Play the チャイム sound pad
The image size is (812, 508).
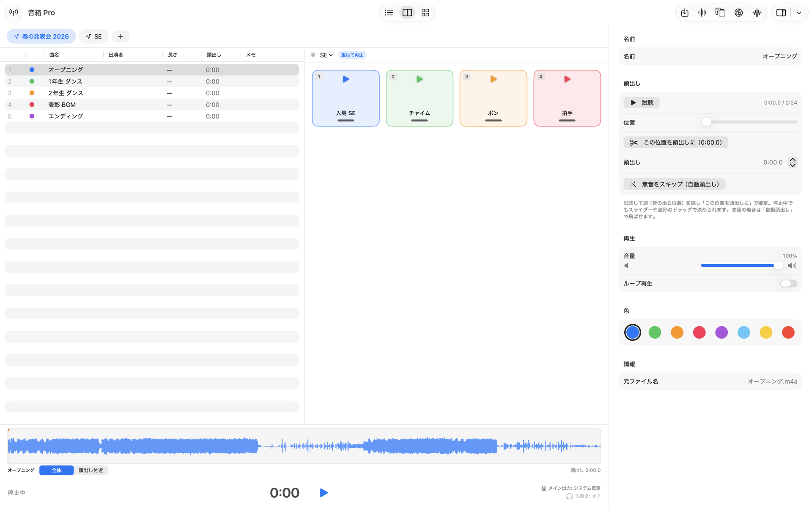coord(420,98)
